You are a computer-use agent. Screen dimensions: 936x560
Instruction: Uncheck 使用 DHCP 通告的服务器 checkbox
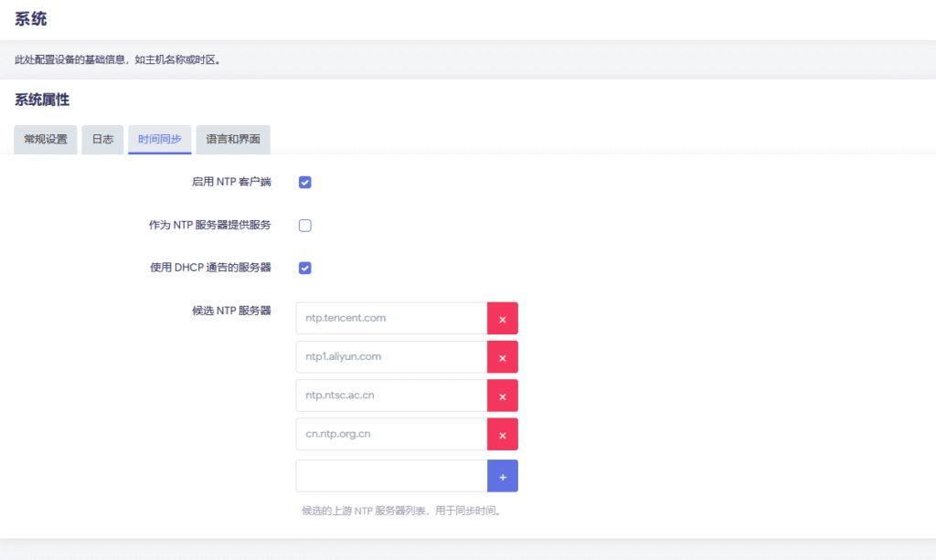click(305, 268)
